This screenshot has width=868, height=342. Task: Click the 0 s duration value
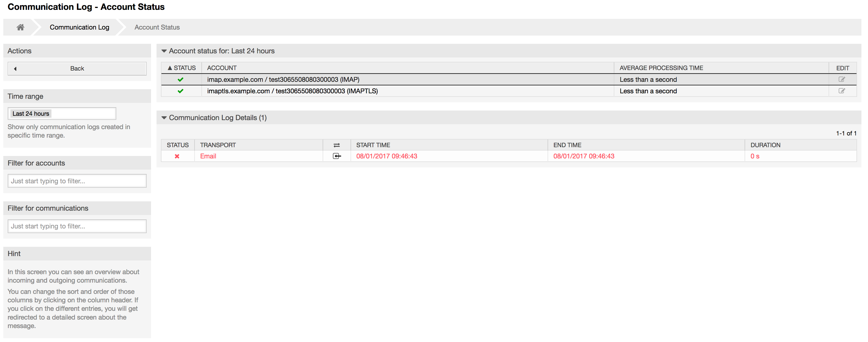[x=755, y=156]
